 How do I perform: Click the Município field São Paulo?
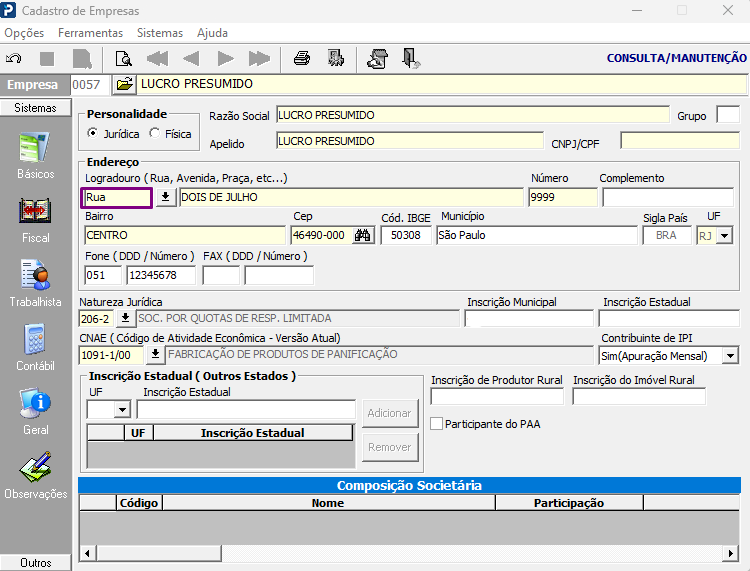(x=537, y=235)
